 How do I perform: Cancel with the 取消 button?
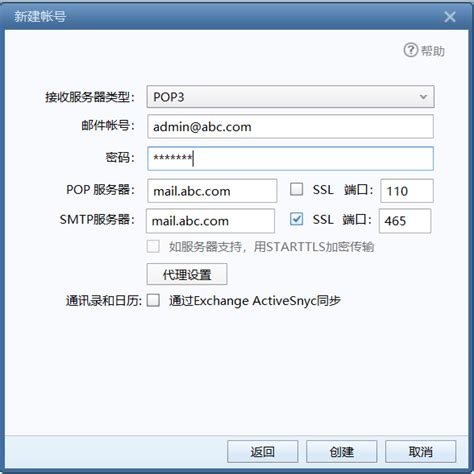pyautogui.click(x=421, y=452)
